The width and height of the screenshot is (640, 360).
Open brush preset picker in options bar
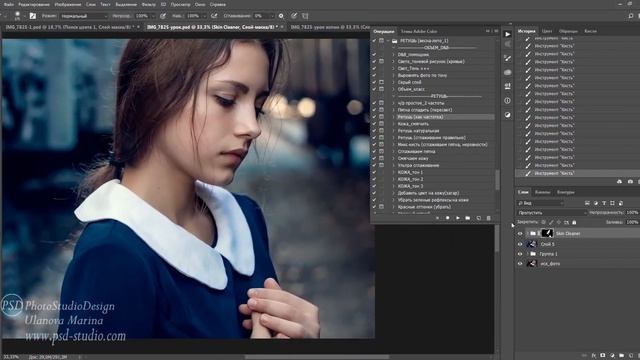pyautogui.click(x=18, y=16)
